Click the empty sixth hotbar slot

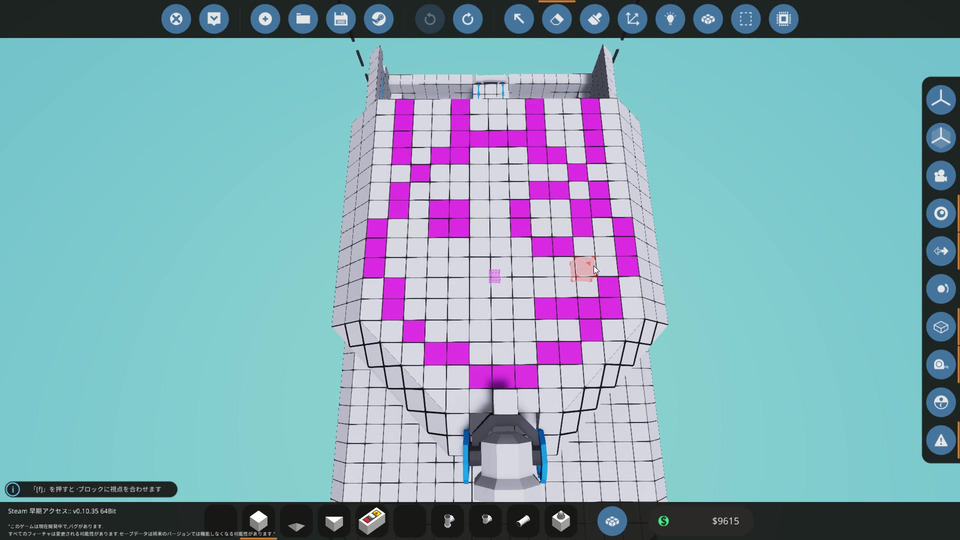410,521
